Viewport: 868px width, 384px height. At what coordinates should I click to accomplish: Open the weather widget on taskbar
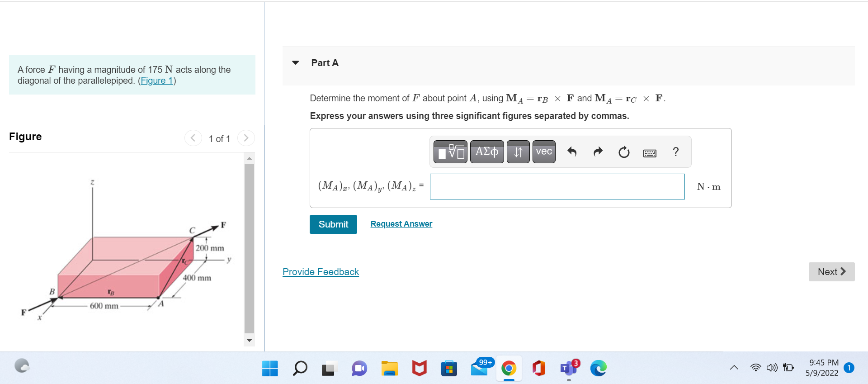point(21,365)
